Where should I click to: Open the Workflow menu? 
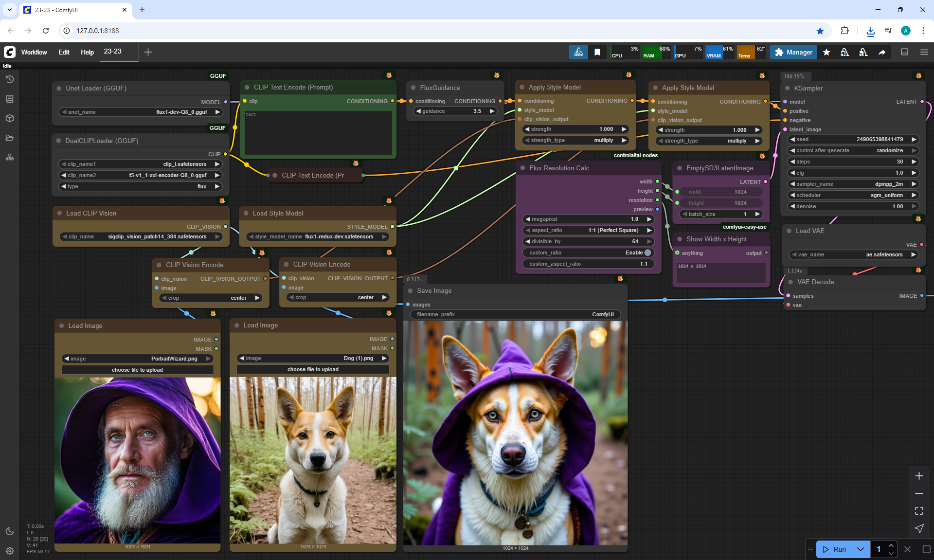pos(34,52)
